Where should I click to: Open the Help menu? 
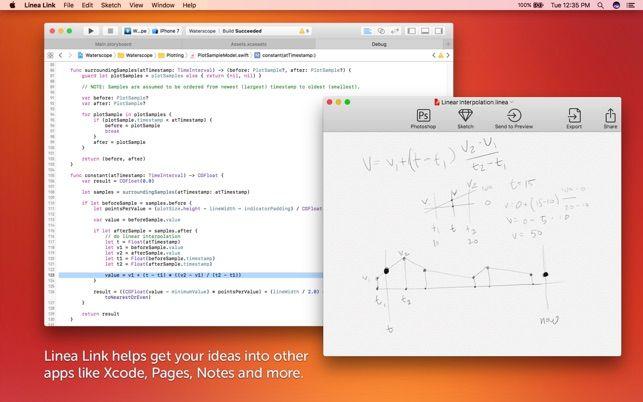[x=189, y=5]
